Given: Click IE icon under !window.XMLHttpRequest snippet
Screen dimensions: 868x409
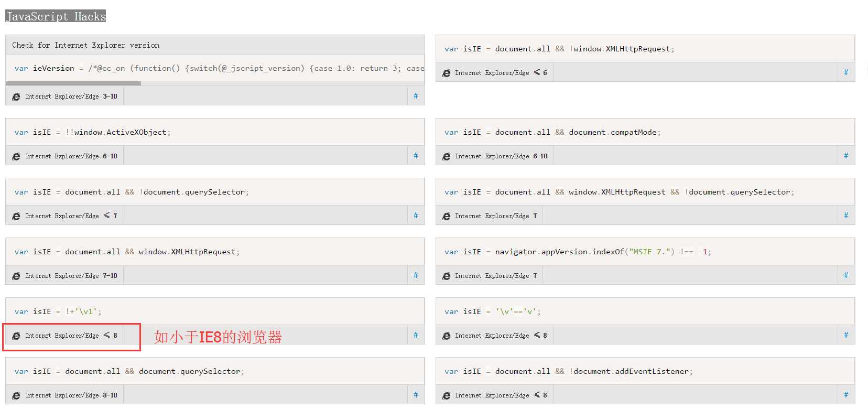Looking at the screenshot, I should click(447, 73).
